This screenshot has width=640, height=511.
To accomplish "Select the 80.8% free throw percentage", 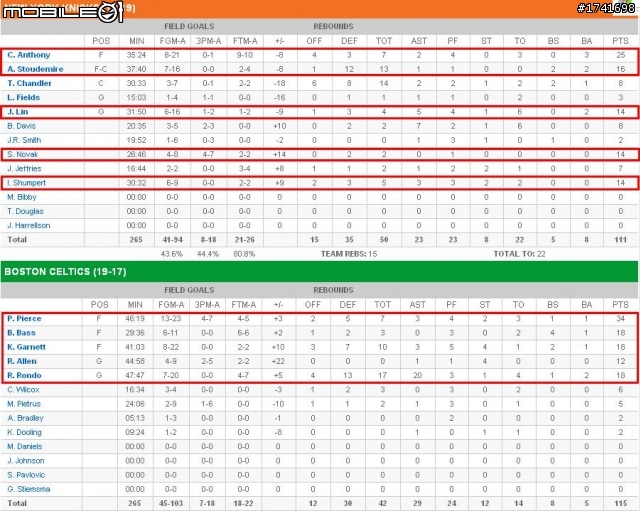I will click(x=244, y=254).
